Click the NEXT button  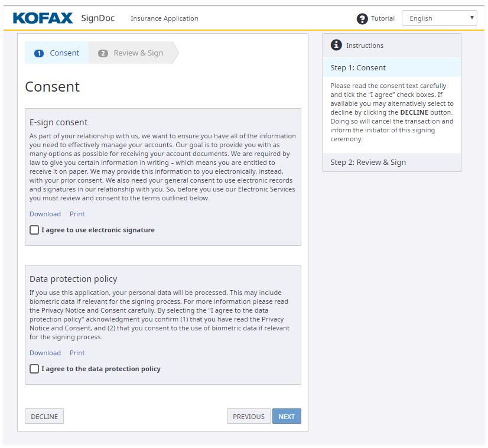(x=287, y=417)
